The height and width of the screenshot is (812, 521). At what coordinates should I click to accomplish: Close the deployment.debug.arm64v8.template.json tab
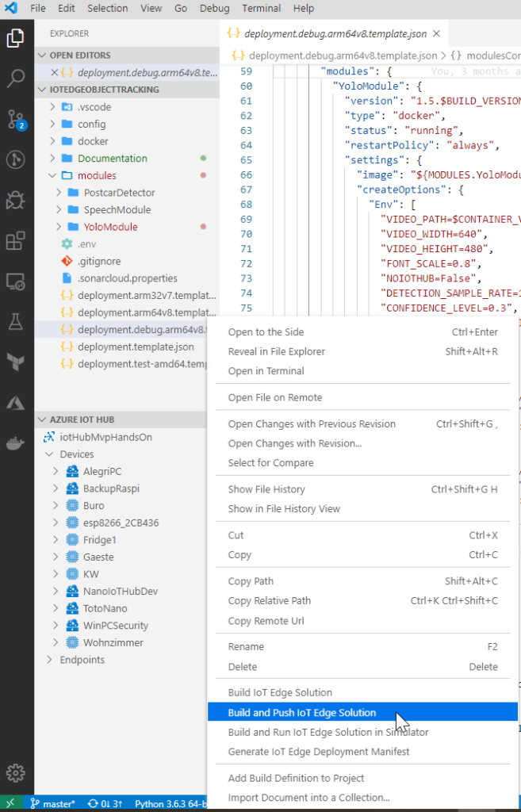click(x=436, y=33)
